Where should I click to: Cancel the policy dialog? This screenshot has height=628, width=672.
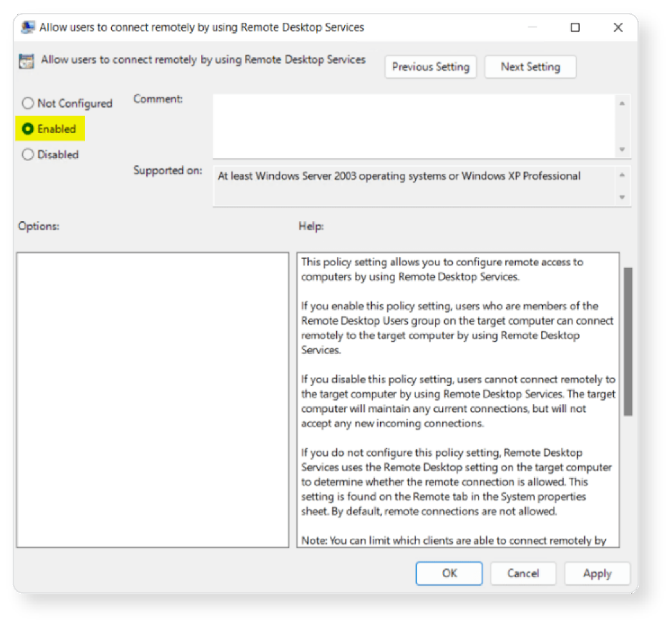point(523,573)
